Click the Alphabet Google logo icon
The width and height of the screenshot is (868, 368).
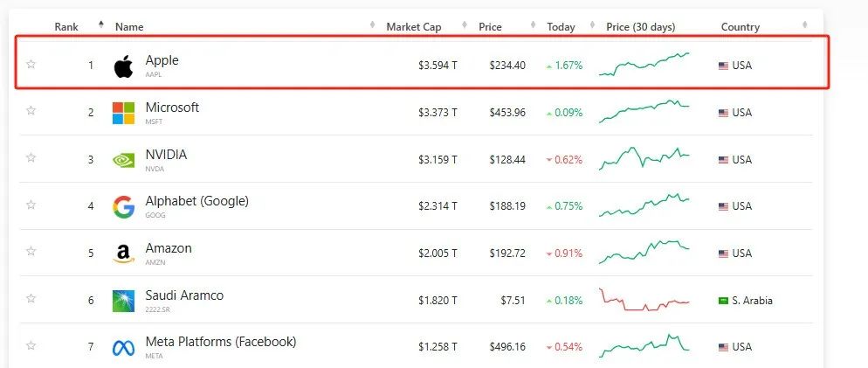(123, 206)
